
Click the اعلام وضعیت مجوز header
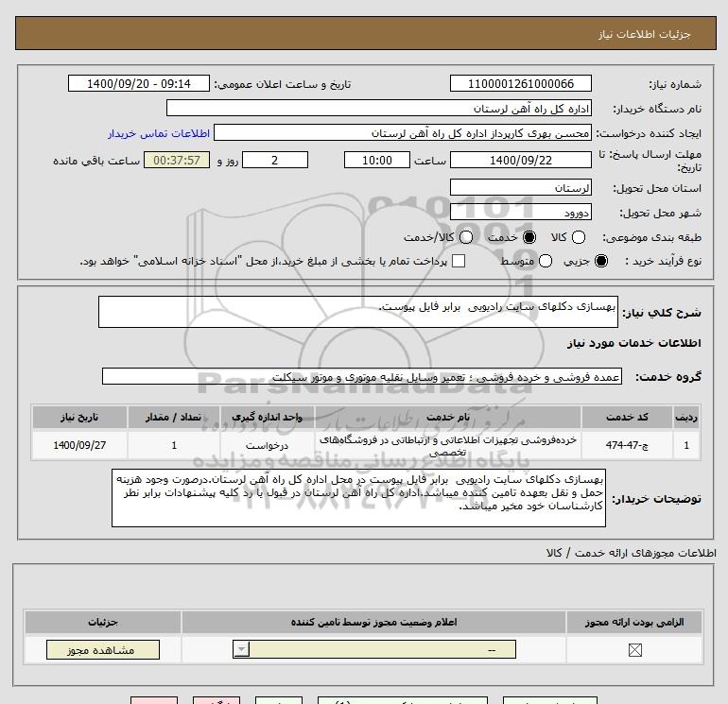pyautogui.click(x=373, y=622)
